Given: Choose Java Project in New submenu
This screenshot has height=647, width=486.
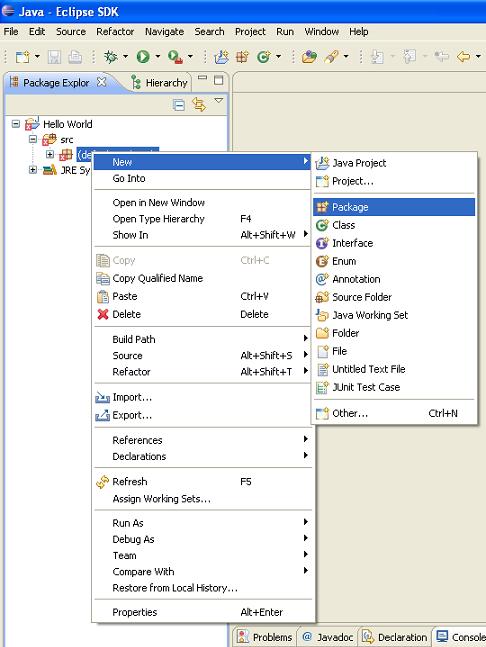Looking at the screenshot, I should coord(394,163).
